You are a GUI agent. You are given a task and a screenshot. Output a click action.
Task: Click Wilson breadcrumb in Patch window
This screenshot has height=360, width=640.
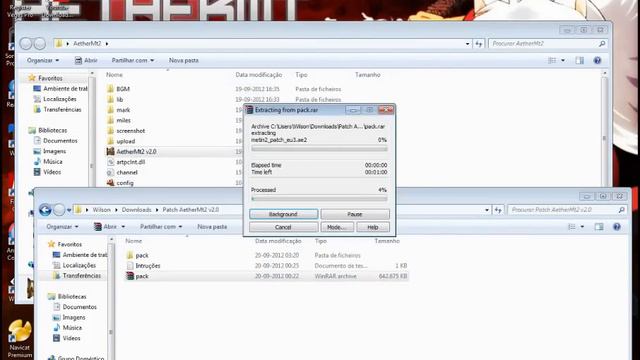[x=101, y=210]
